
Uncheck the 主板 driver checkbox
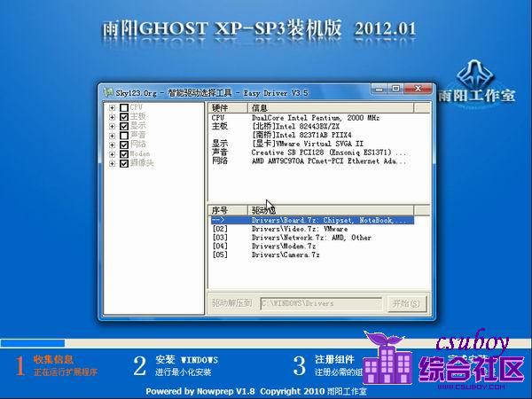click(x=123, y=116)
